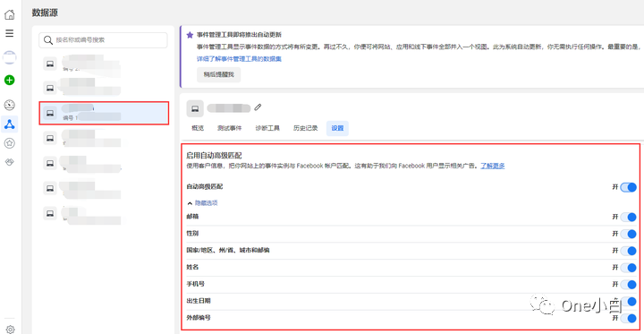Viewport: 644px width, 334px height.
Task: Open the hamburger menu icon
Action: pos(10,33)
